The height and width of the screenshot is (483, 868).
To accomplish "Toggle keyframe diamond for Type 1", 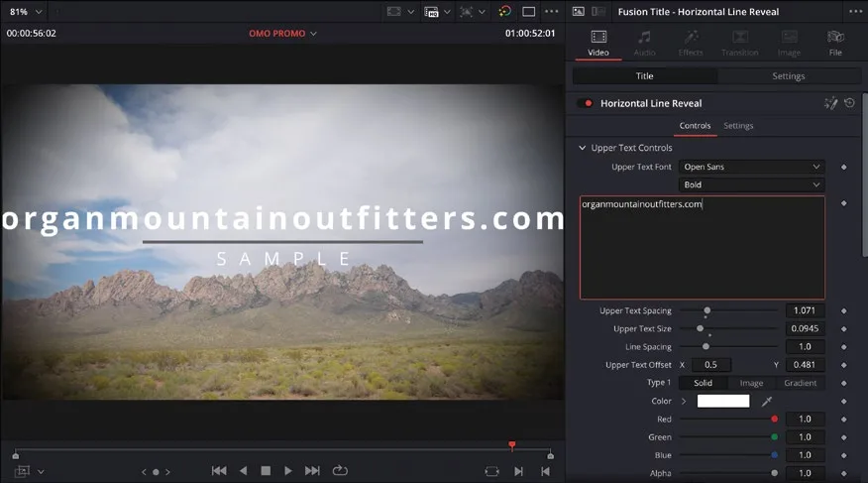I will click(843, 383).
